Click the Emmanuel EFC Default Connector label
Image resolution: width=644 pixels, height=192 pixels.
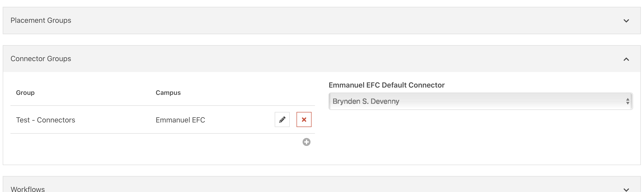(386, 85)
